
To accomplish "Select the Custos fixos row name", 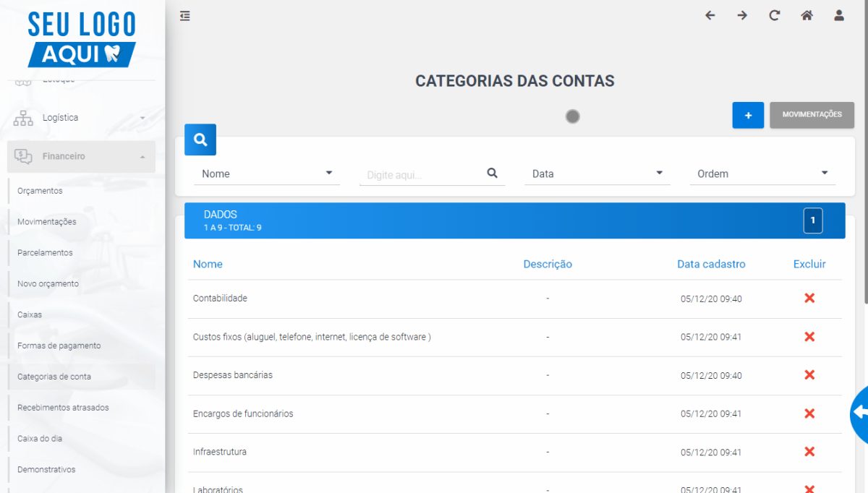I will tap(312, 337).
